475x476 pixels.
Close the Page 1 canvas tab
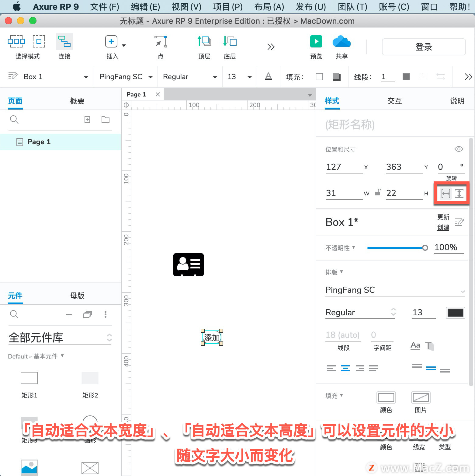click(158, 94)
